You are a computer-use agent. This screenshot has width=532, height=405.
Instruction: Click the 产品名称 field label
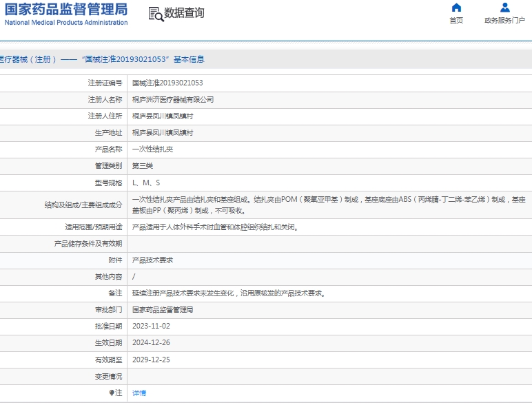coord(108,149)
